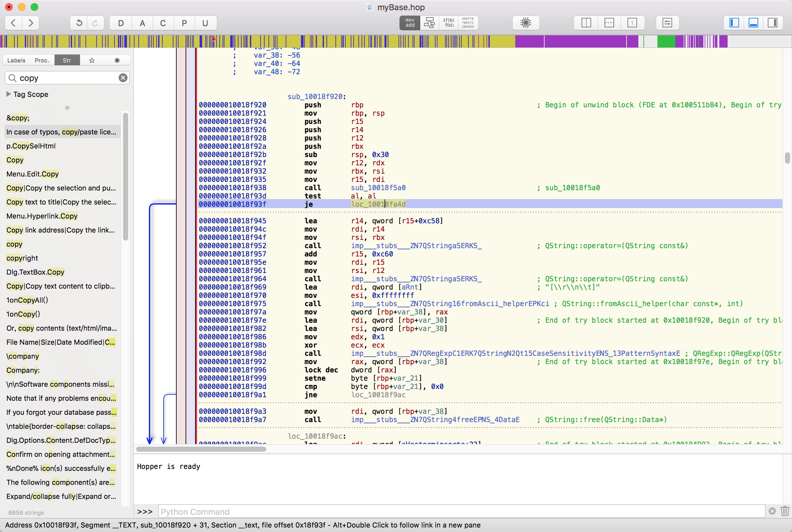Image resolution: width=792 pixels, height=532 pixels.
Task: Switch to ASM mov/add view mode
Action: tap(410, 23)
